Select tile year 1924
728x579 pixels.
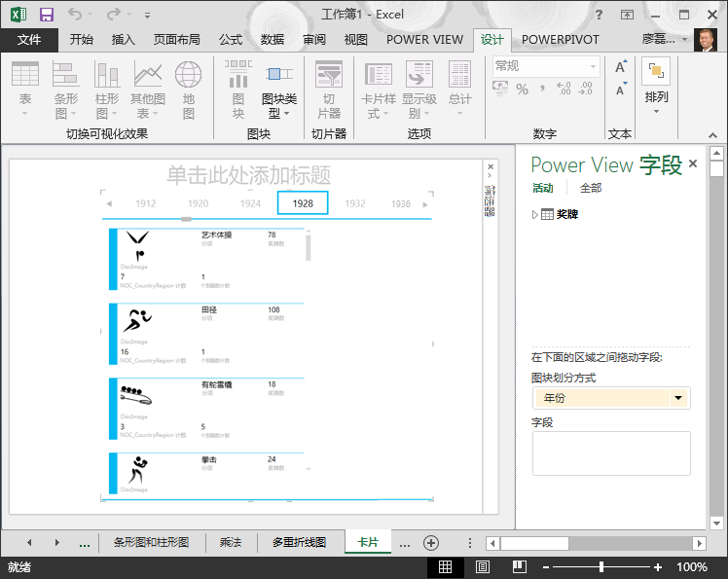(x=251, y=203)
